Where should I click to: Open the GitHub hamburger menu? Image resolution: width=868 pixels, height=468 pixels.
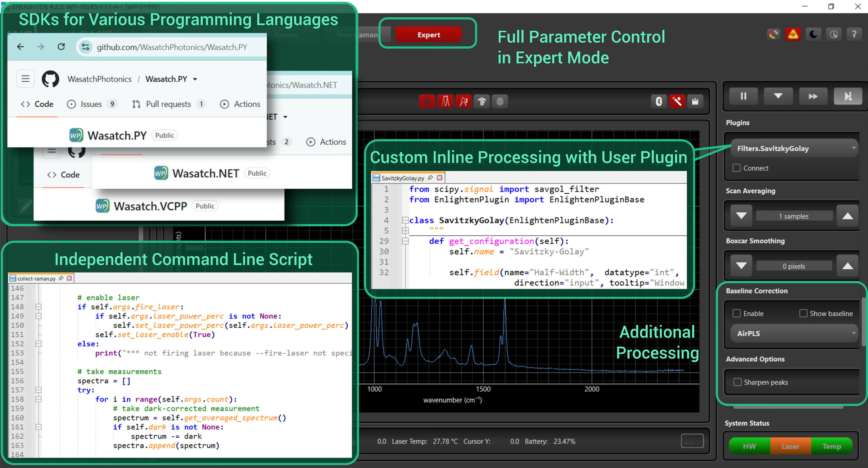pos(26,79)
